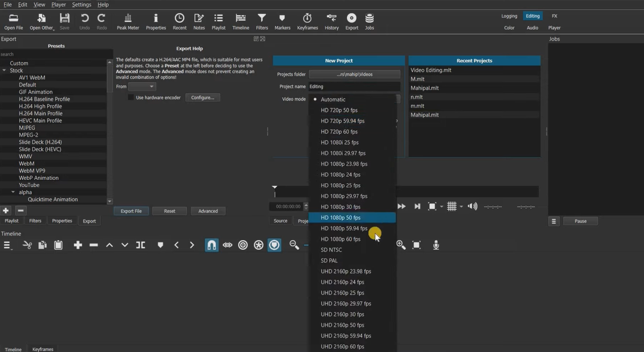Enable Use hardware encoder checkbox

click(131, 98)
